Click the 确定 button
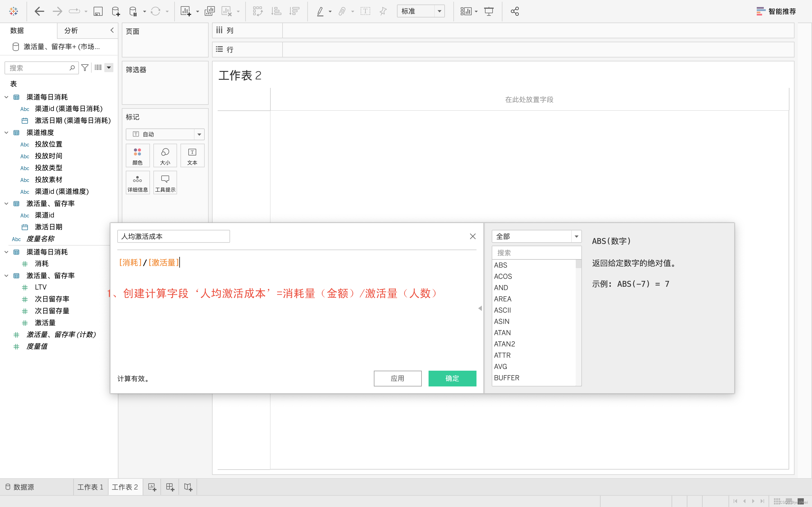812x507 pixels. 452,378
